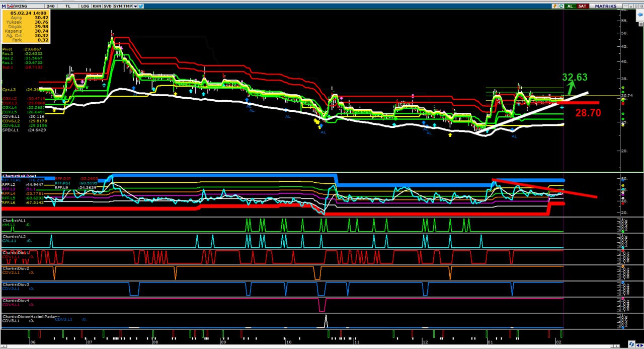Click the Matriks M logo icon

point(4,6)
